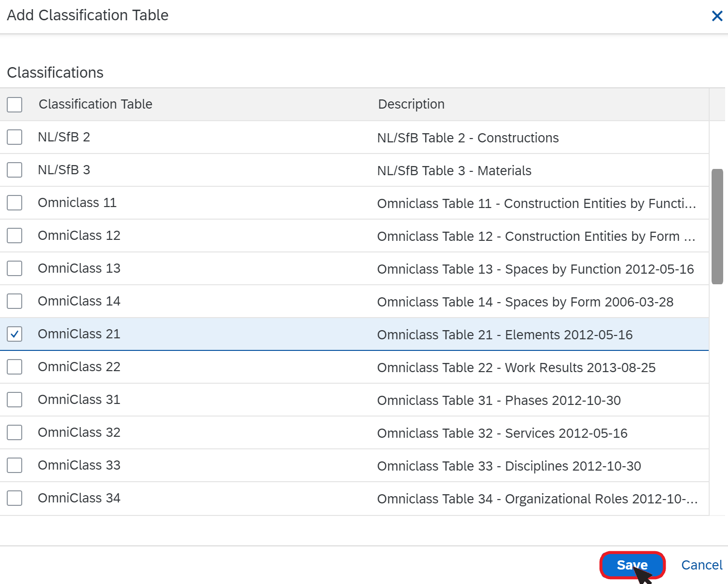Check the OmniClass 22 checkbox
Viewport: 728px width, 584px height.
click(x=14, y=367)
